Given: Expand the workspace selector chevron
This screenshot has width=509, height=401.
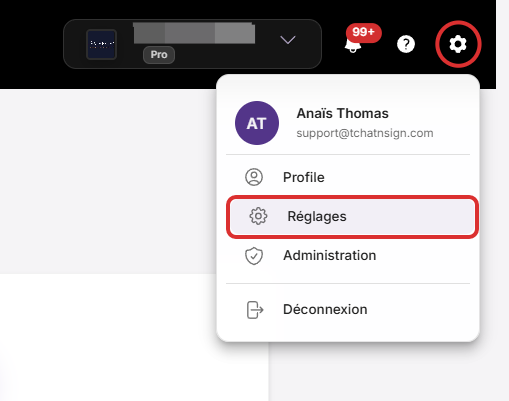Looking at the screenshot, I should [x=288, y=40].
